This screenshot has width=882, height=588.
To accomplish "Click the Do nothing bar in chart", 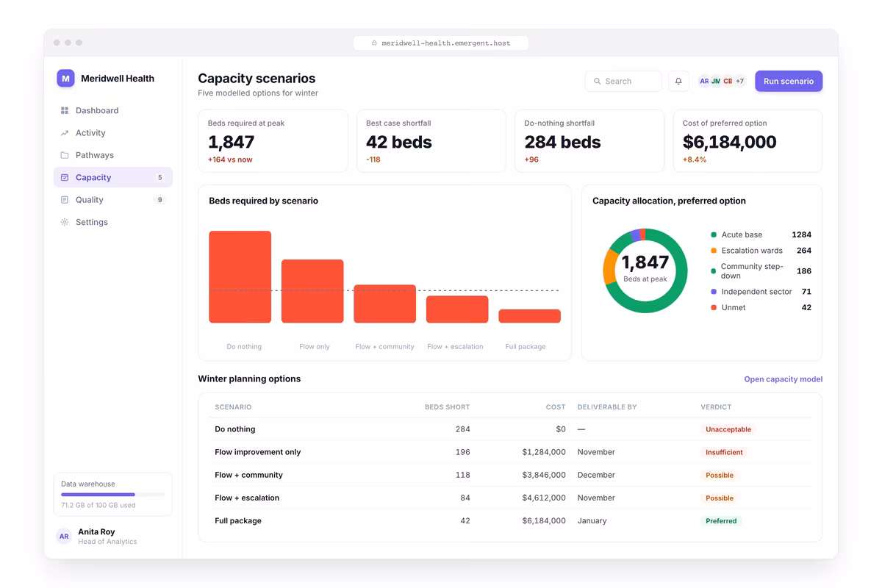I will (x=240, y=277).
